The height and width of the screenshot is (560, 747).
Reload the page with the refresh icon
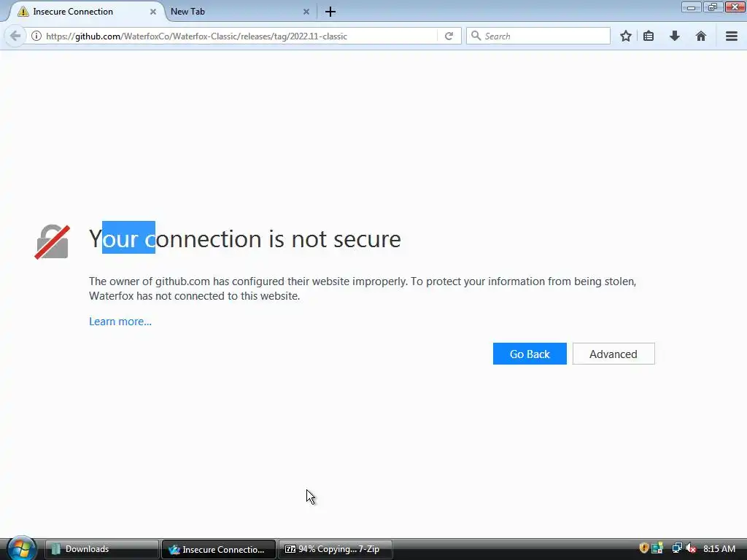[449, 36]
